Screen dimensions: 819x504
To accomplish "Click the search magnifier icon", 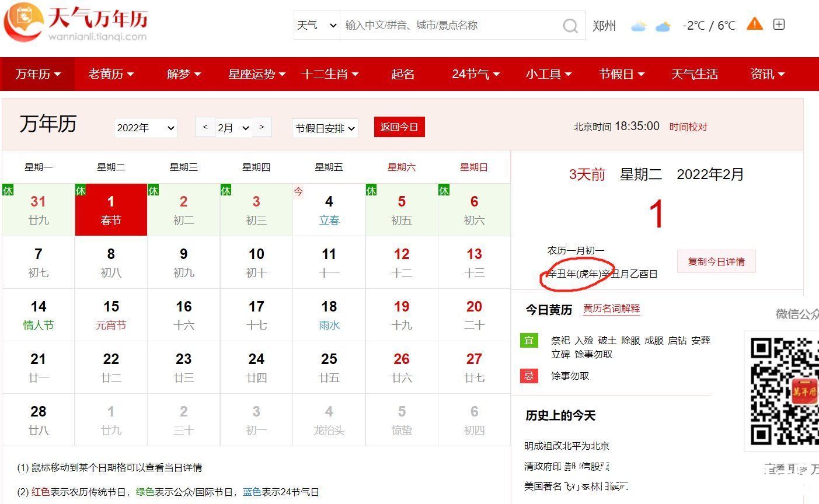I will tap(570, 25).
